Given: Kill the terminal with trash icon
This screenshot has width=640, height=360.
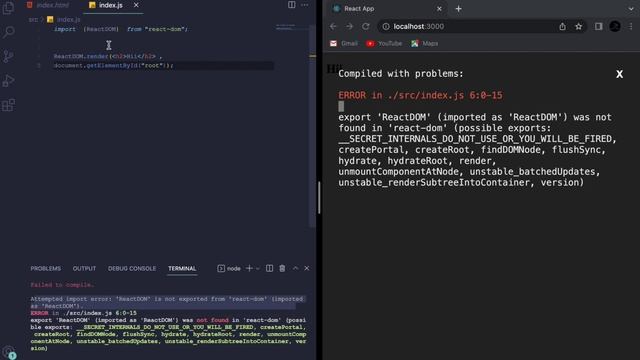Looking at the screenshot, I should (x=282, y=268).
